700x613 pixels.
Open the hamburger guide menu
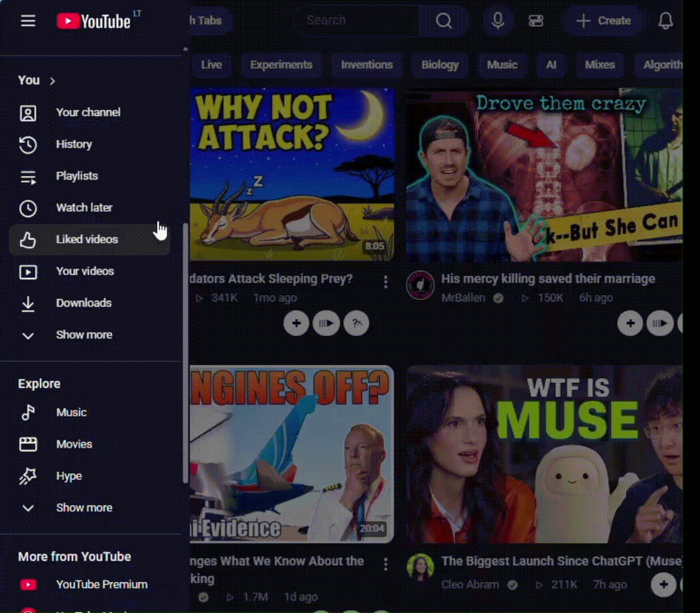coord(28,21)
